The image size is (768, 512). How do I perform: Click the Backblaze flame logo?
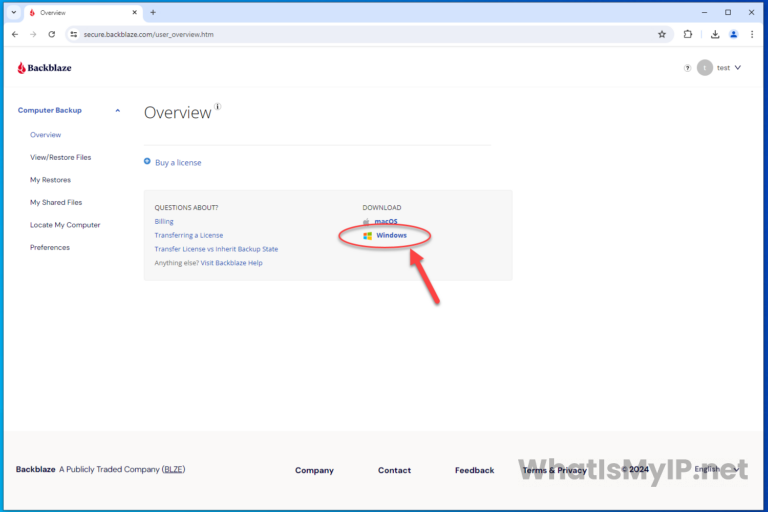click(x=22, y=68)
